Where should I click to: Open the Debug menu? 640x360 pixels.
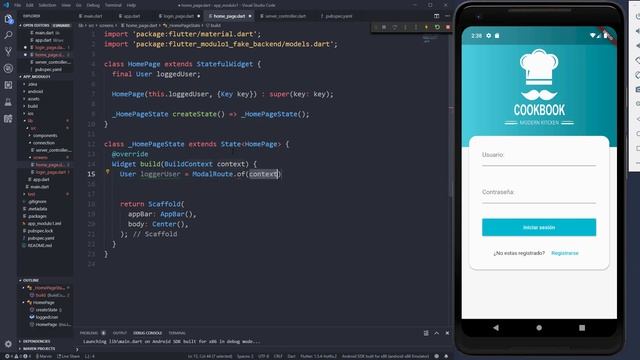93,5
